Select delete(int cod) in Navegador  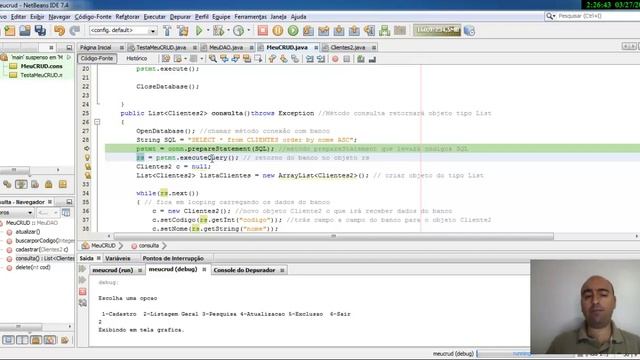pos(33,268)
